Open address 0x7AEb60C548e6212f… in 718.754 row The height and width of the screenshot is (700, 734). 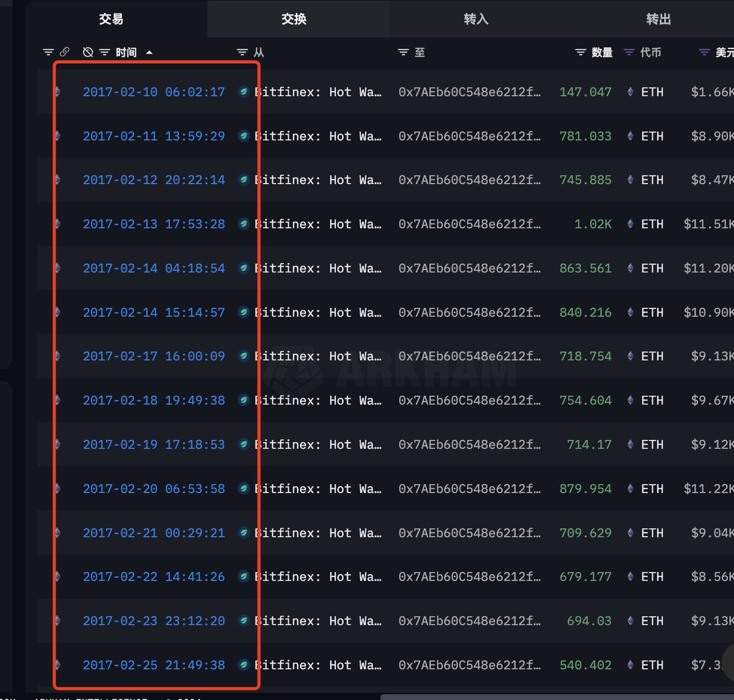coord(469,356)
